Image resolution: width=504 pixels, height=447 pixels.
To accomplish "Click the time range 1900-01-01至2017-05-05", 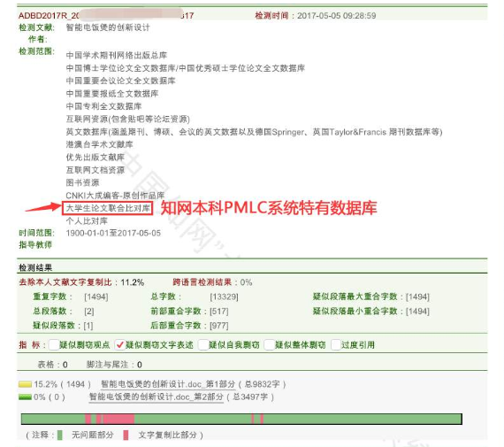I will coord(113,233).
